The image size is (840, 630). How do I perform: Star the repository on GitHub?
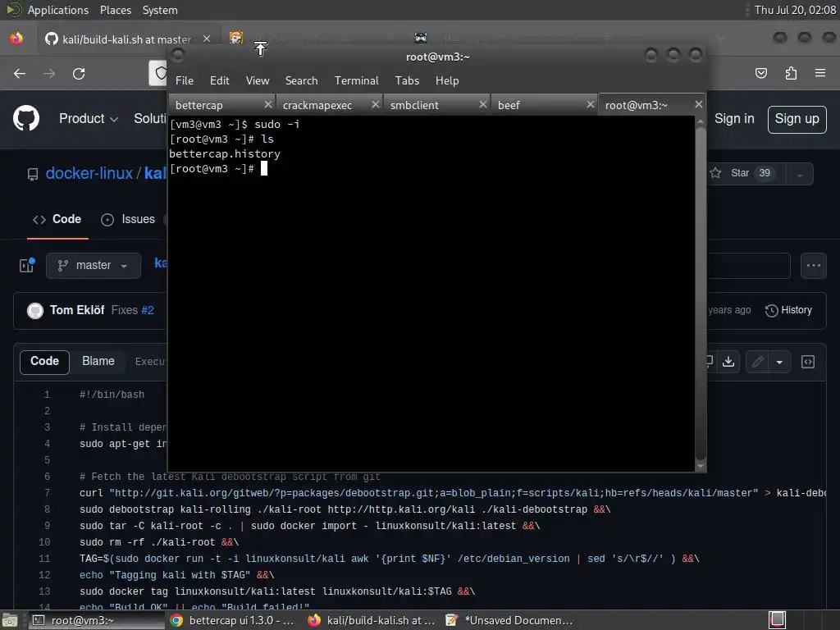[746, 173]
